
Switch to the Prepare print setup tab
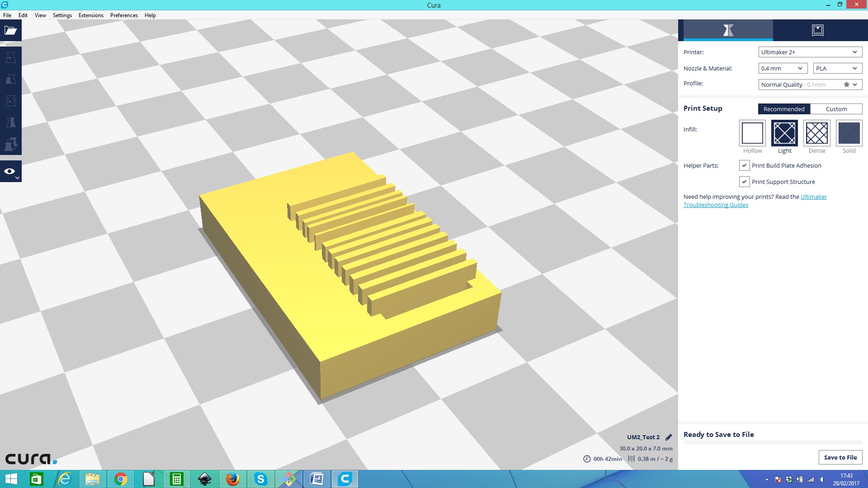click(x=728, y=30)
